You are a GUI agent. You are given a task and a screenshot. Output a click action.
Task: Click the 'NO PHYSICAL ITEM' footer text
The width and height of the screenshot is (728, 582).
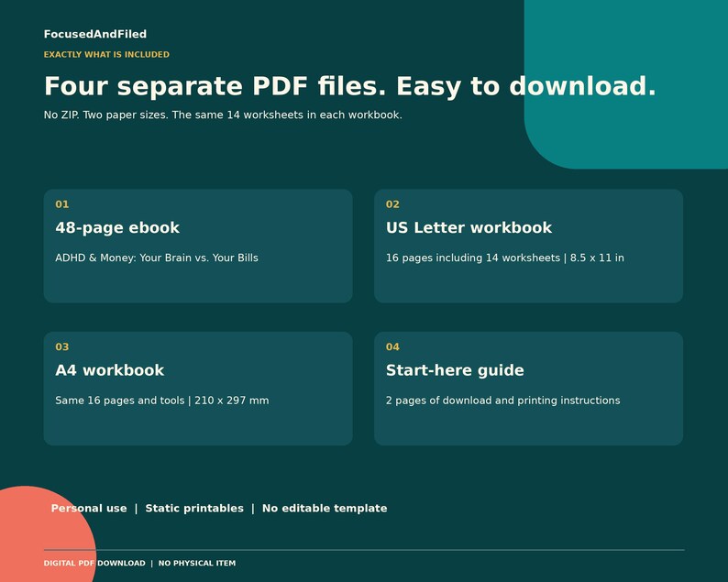(x=197, y=563)
